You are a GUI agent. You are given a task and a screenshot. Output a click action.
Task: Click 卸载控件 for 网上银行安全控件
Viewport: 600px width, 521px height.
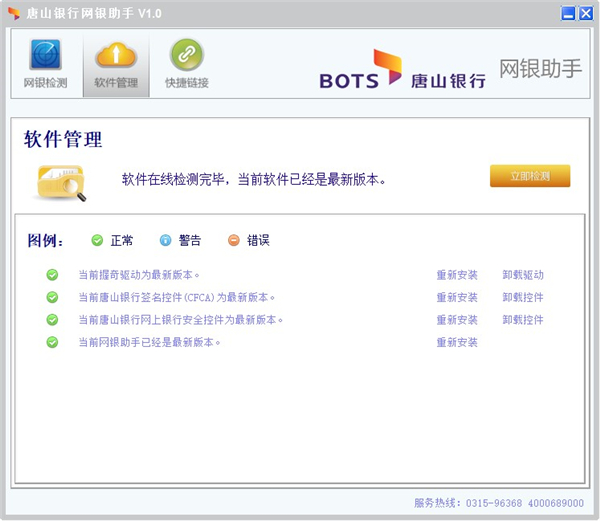click(523, 320)
